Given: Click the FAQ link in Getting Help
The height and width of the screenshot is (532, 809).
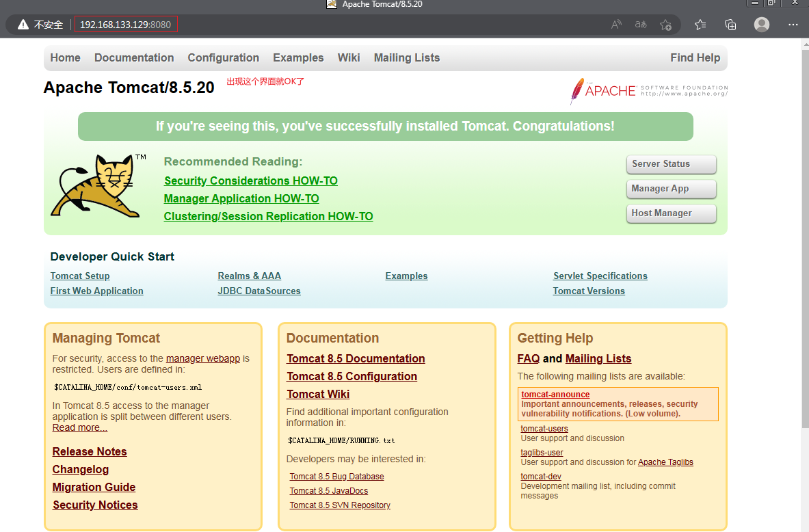Looking at the screenshot, I should click(x=529, y=358).
